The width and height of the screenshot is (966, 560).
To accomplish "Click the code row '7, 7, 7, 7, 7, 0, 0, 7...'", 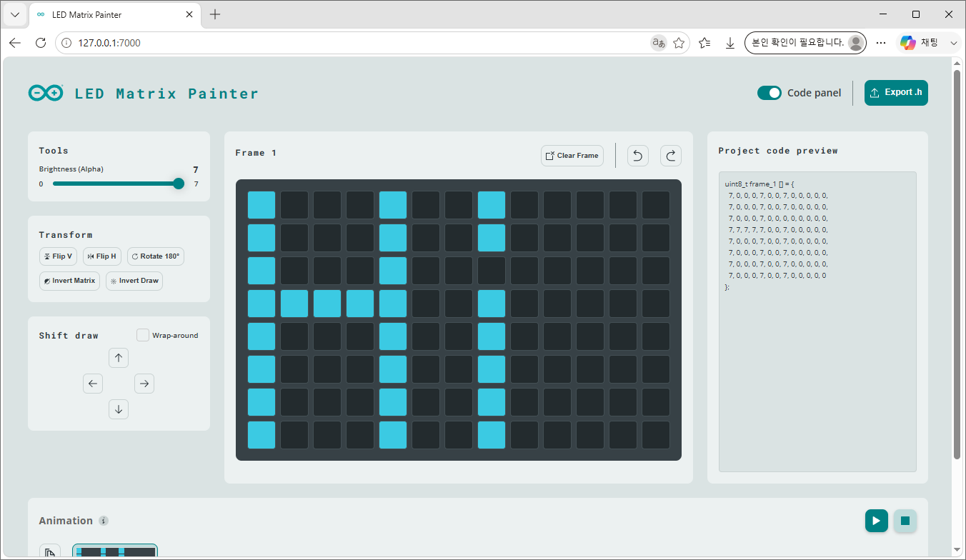I will point(777,229).
